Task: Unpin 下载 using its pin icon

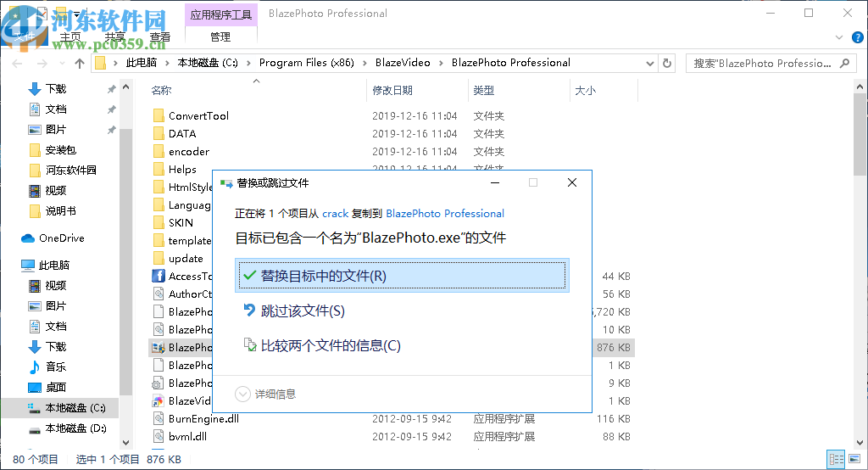Action: 111,89
